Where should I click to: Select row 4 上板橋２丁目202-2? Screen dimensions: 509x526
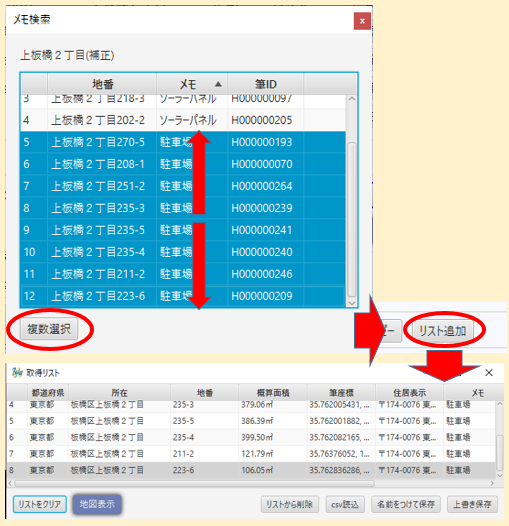(x=183, y=120)
